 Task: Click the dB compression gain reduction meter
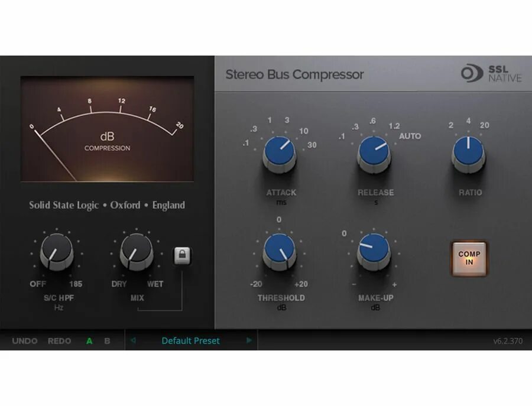click(107, 129)
